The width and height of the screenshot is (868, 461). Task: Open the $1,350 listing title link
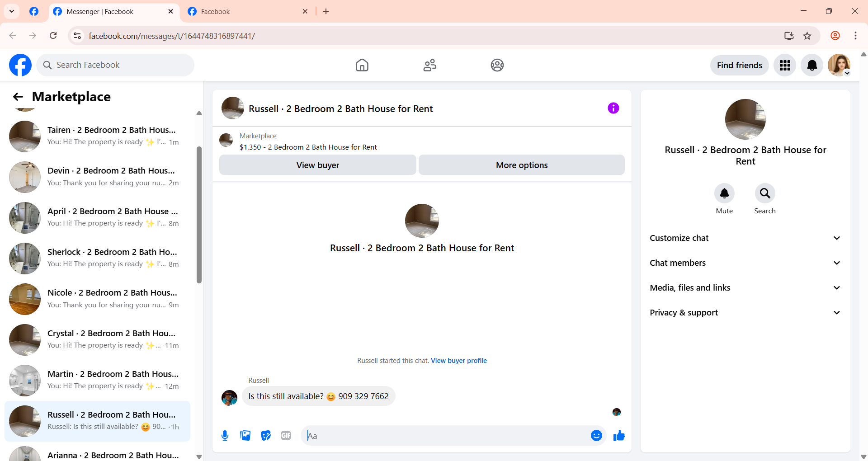[x=308, y=147]
